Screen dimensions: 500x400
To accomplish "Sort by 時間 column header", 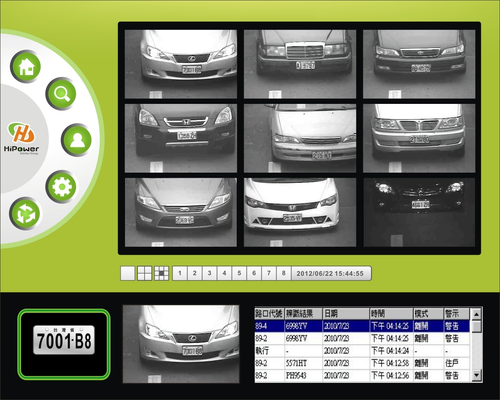I will tap(391, 313).
